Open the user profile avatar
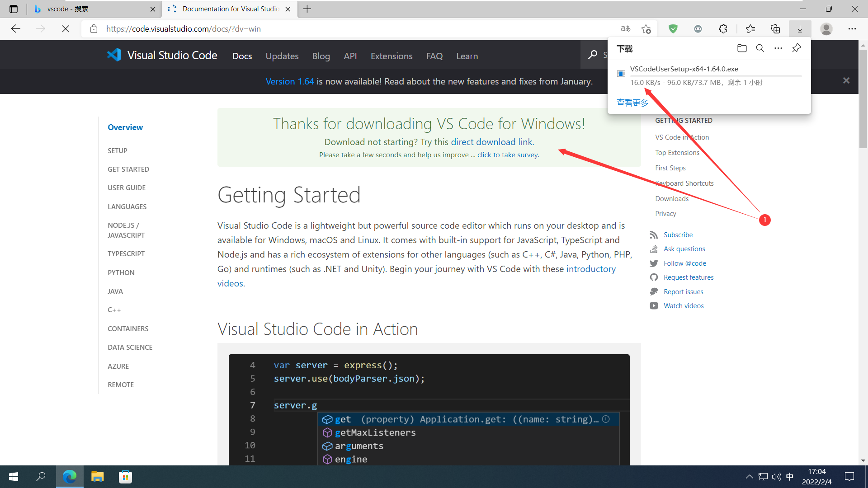 pos(826,29)
